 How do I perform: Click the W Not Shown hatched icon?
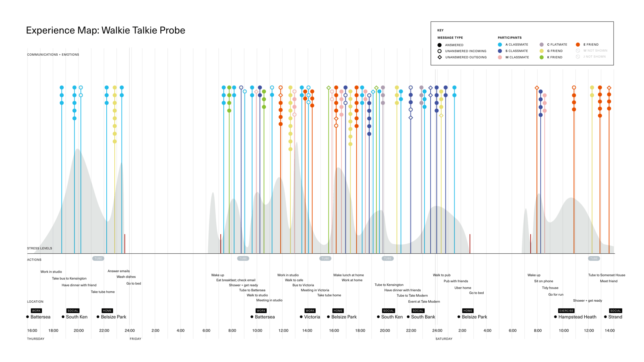[x=578, y=51]
